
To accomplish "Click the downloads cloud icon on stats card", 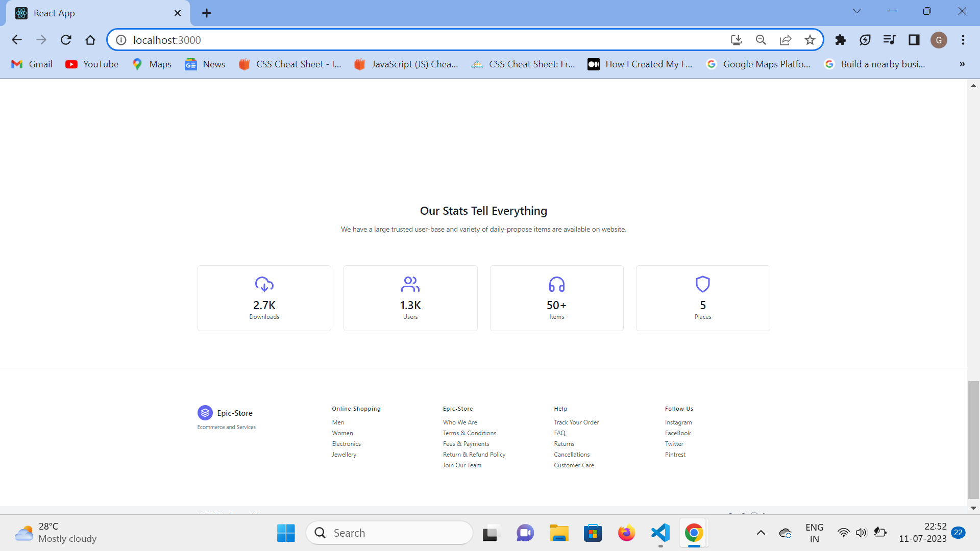I will pos(263,285).
